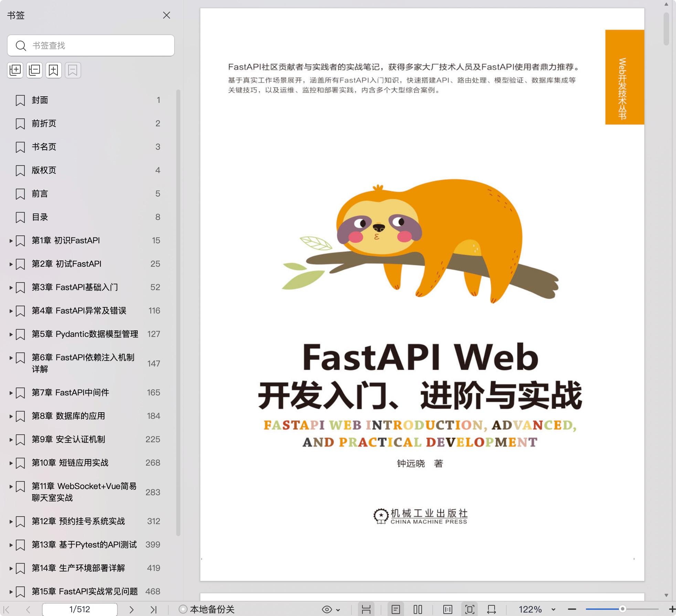676x616 pixels.
Task: Go to first page button
Action: pos(7,609)
